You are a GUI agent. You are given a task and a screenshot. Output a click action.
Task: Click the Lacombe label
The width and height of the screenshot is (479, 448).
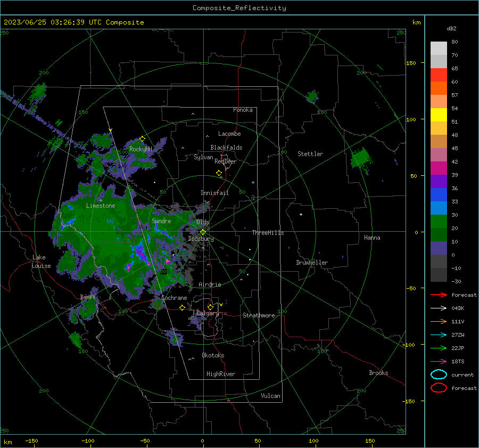pyautogui.click(x=229, y=134)
